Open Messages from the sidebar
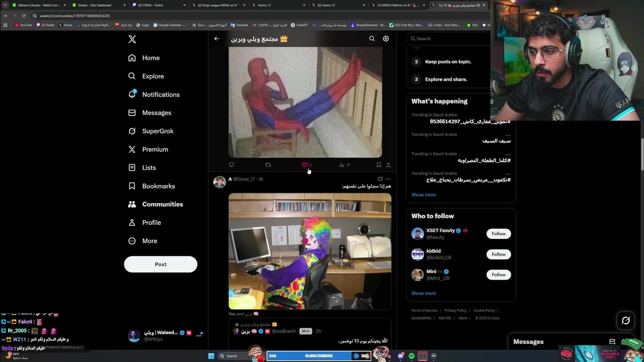Viewport: 644px width, 362px height. tap(149, 113)
